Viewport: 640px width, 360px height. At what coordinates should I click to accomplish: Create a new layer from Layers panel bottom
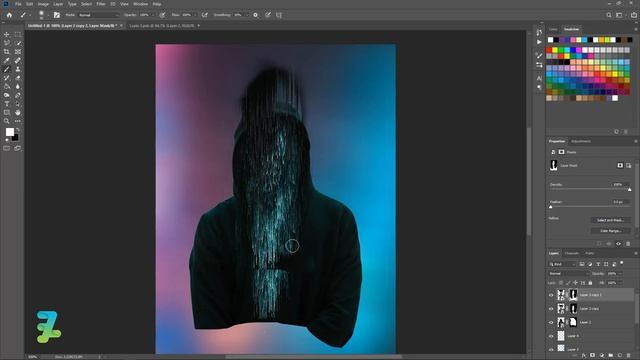coord(620,356)
